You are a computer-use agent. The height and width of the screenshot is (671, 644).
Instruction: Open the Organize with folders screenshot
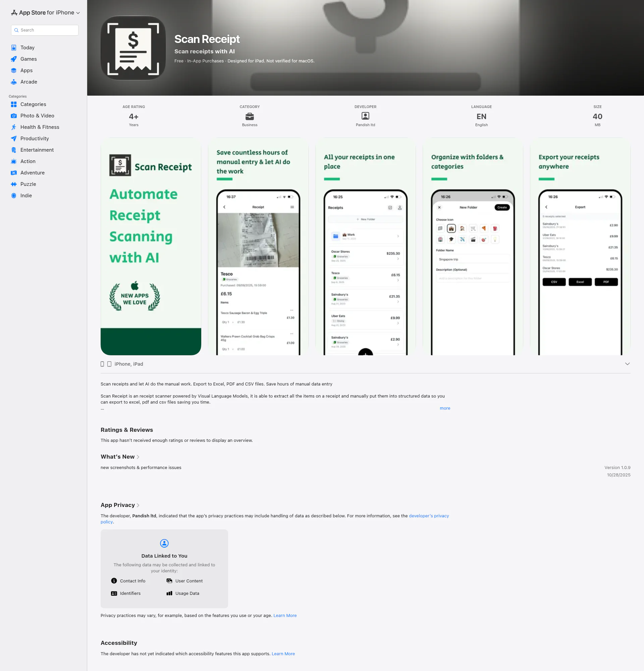tap(473, 247)
